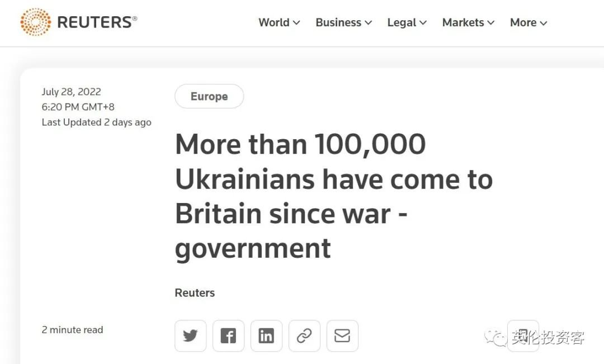Click the WeChat speech bubble watermark icon
This screenshot has width=604, height=364.
click(x=496, y=337)
